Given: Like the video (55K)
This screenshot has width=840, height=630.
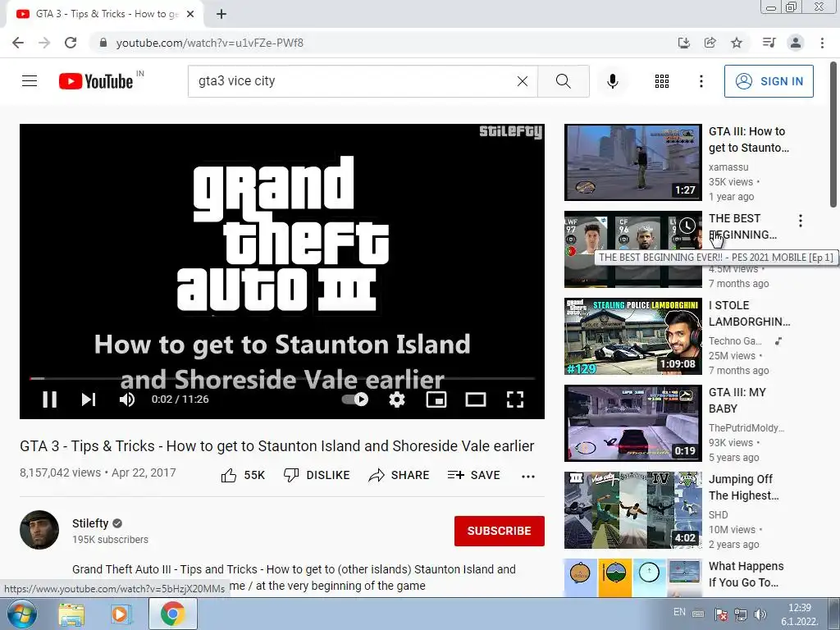Looking at the screenshot, I should [x=243, y=475].
